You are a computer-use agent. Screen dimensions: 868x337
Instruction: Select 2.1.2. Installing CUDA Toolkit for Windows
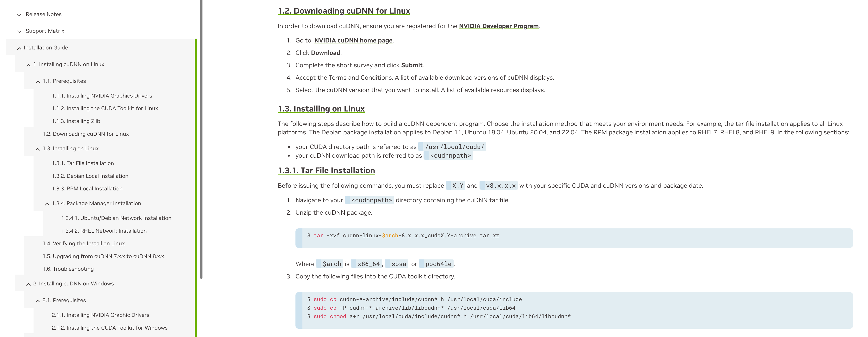(109, 328)
